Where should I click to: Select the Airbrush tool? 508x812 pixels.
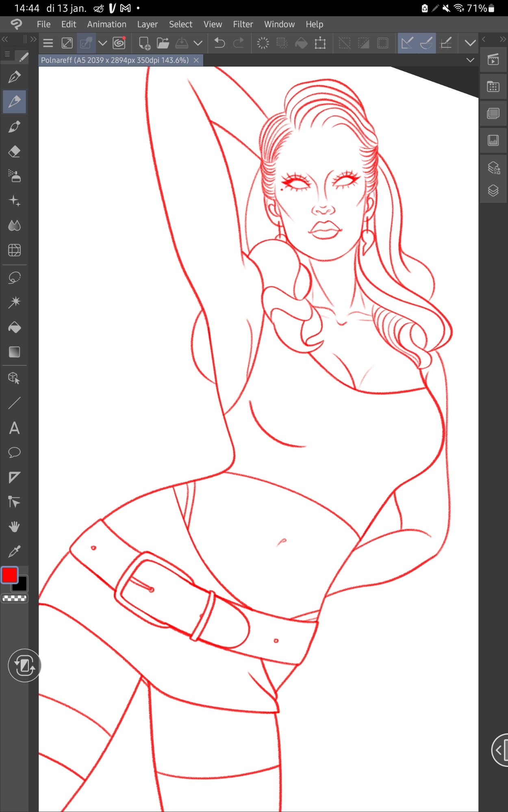14,176
